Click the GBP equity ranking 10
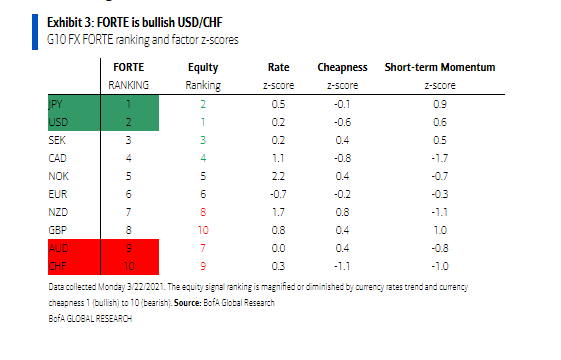561x360 pixels. tap(203, 230)
